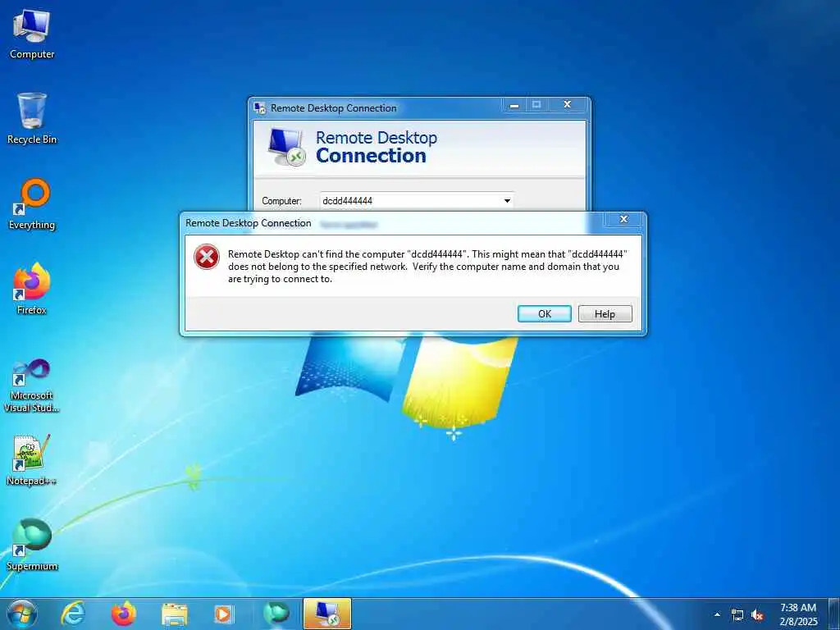Open Windows Explorer folder on taskbar
The image size is (840, 630).
click(x=174, y=614)
